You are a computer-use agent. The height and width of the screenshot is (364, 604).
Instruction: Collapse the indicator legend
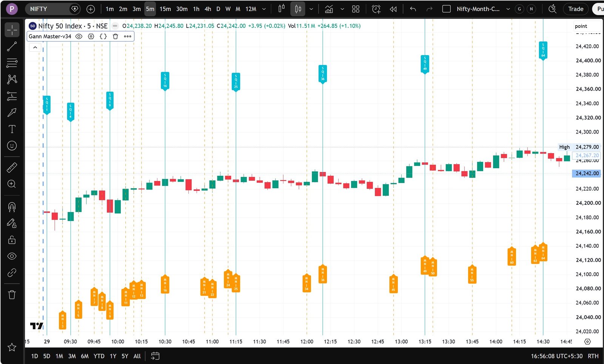pyautogui.click(x=35, y=47)
